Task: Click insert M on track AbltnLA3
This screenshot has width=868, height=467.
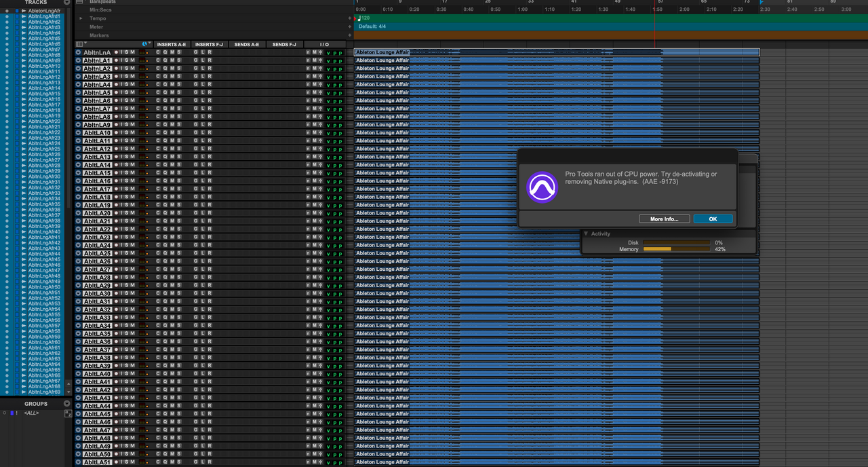Action: click(172, 77)
